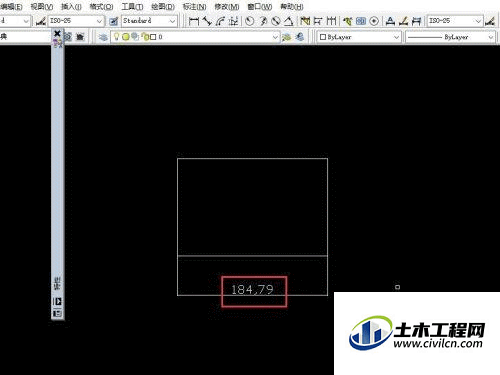Image resolution: width=500 pixels, height=375 pixels.
Task: Open the table style icon left of Standard
Action: (114, 21)
